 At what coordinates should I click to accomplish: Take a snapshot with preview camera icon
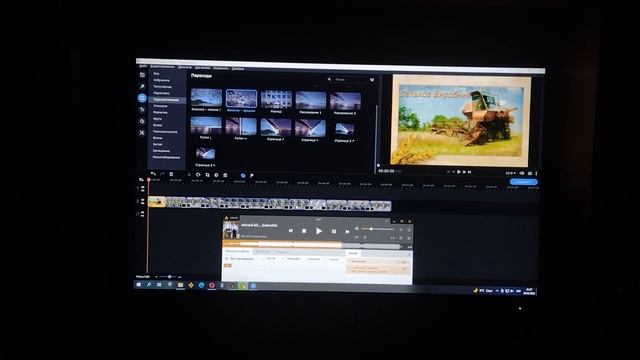click(x=530, y=173)
